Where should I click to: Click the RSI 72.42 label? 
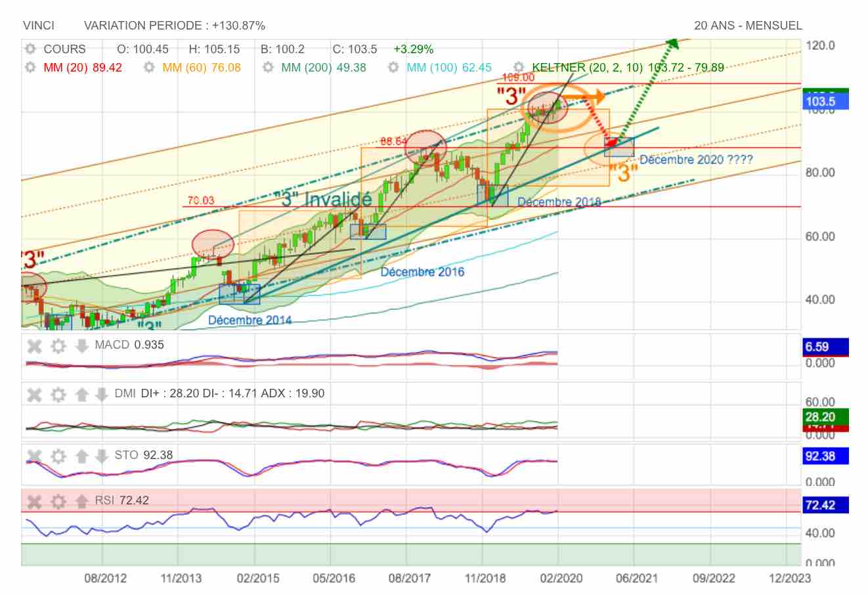coord(121,500)
